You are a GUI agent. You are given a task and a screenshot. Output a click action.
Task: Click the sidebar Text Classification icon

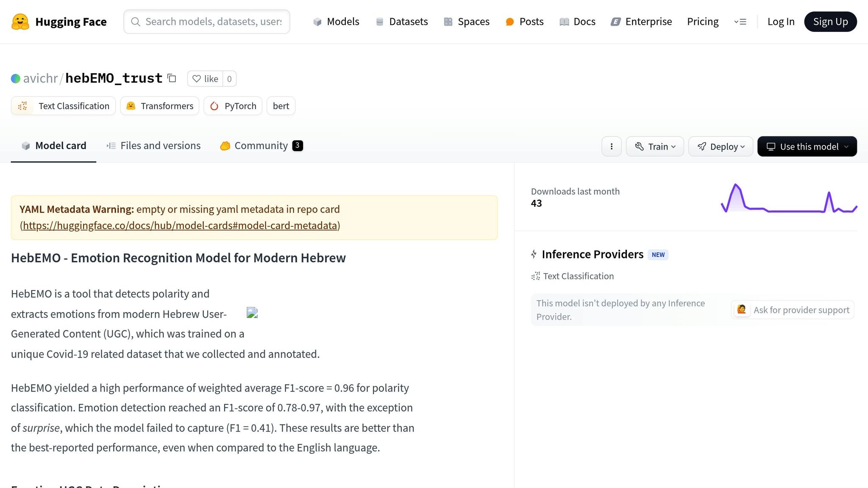coord(536,276)
